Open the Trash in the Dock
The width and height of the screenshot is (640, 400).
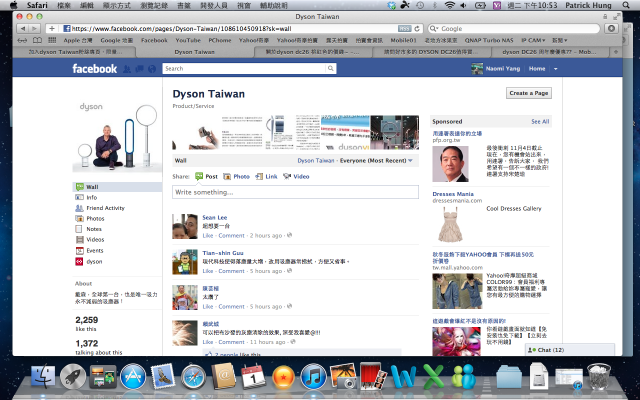[x=599, y=376]
